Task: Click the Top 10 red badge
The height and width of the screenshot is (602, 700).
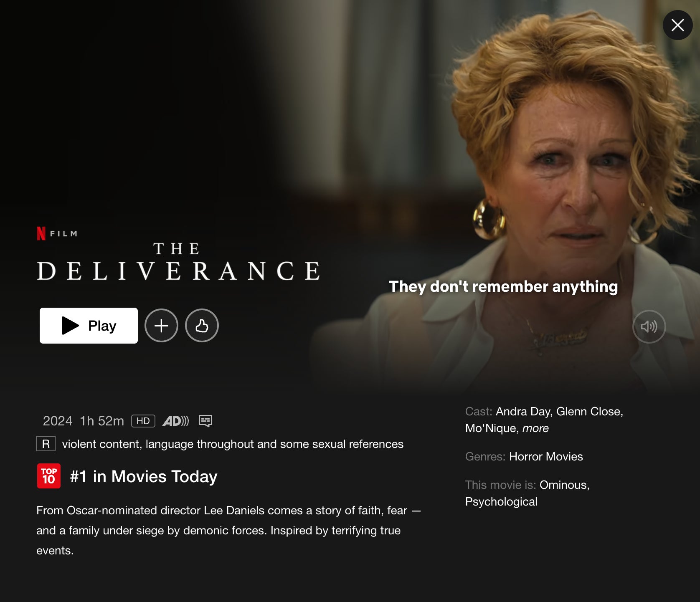Action: (49, 476)
